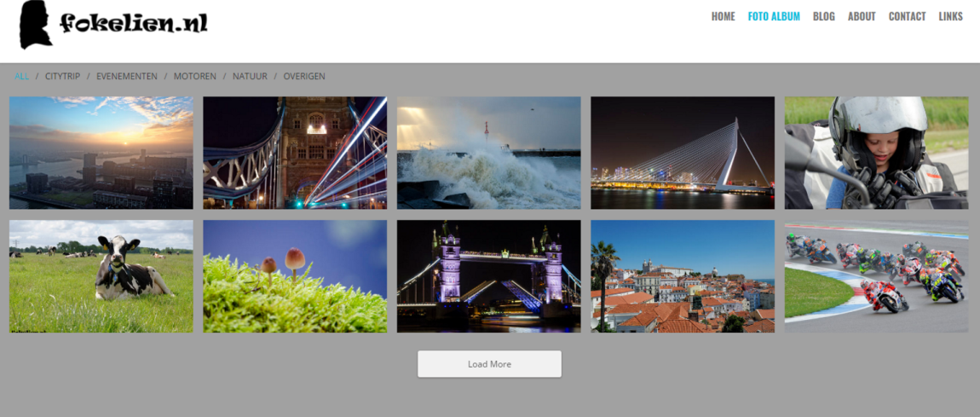This screenshot has width=980, height=417.
Task: Go to the HOME page
Action: [723, 16]
